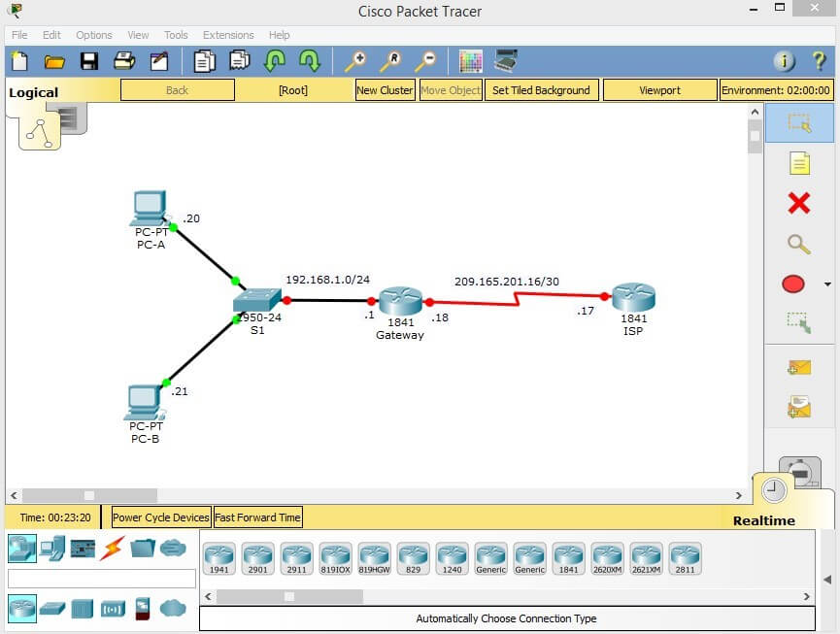Viewport: 840px width, 634px height.
Task: Open the Options menu
Action: 94,35
